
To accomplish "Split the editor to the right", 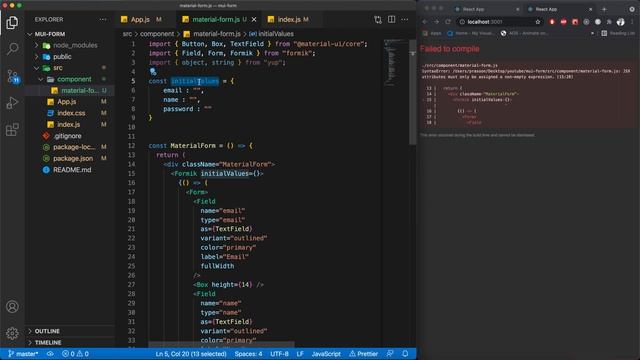I will (391, 19).
